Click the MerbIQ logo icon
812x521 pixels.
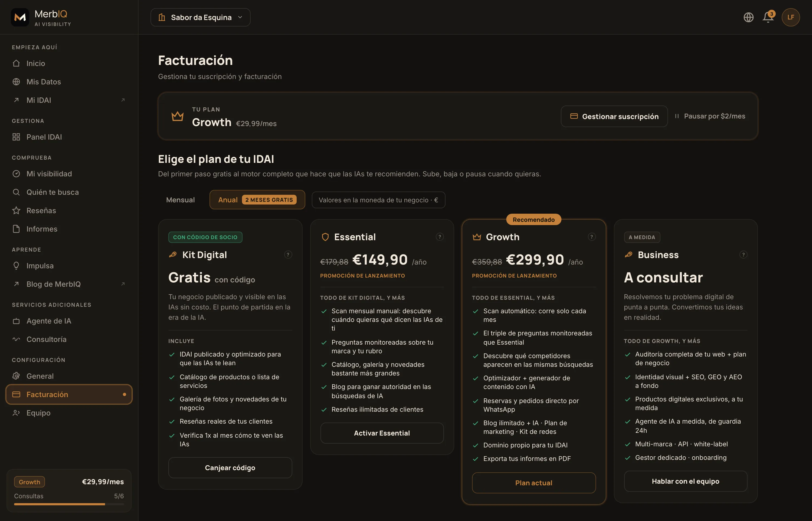(x=20, y=17)
